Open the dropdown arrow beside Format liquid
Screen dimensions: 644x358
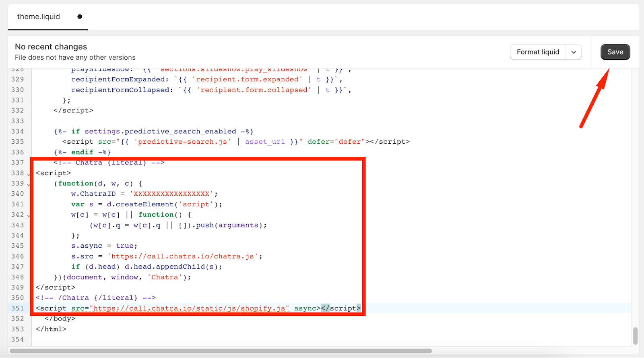click(574, 52)
